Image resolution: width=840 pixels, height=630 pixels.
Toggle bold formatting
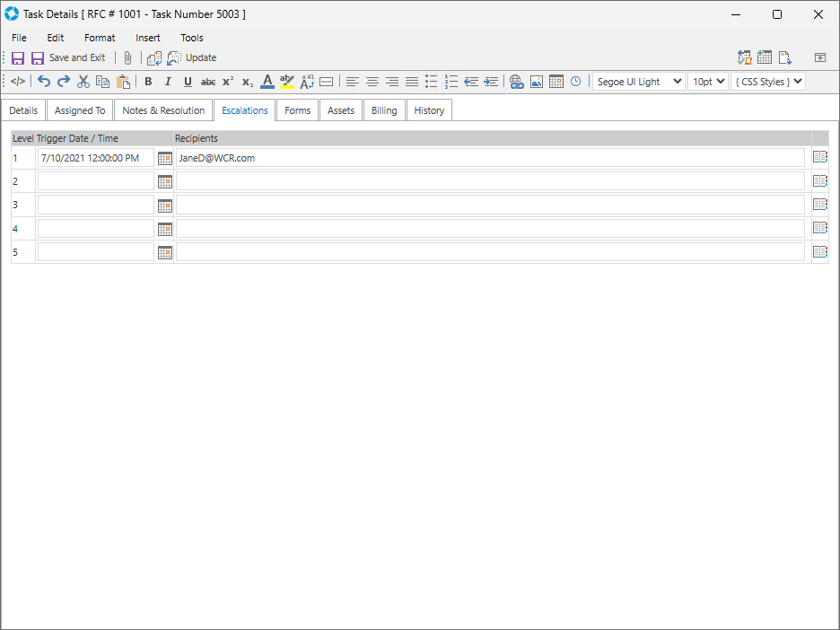click(148, 82)
